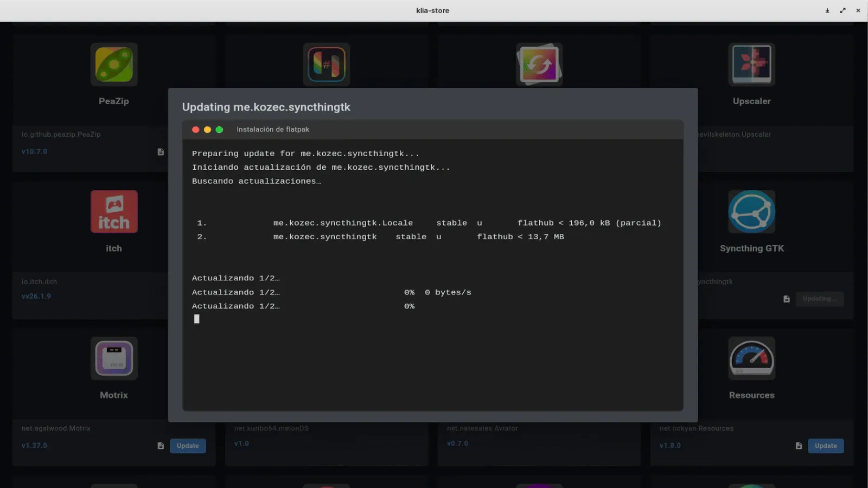
Task: Open the Upscaler app icon
Action: pos(752,65)
